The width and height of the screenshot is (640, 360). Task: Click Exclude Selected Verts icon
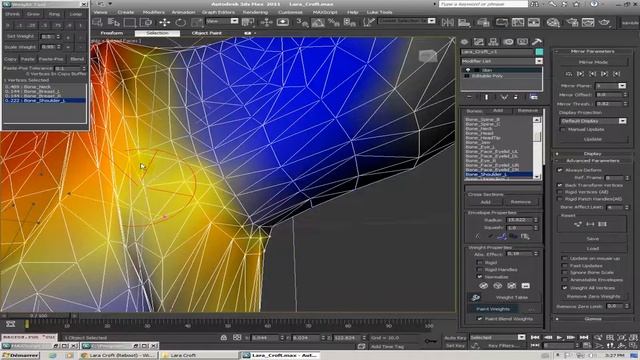[483, 286]
